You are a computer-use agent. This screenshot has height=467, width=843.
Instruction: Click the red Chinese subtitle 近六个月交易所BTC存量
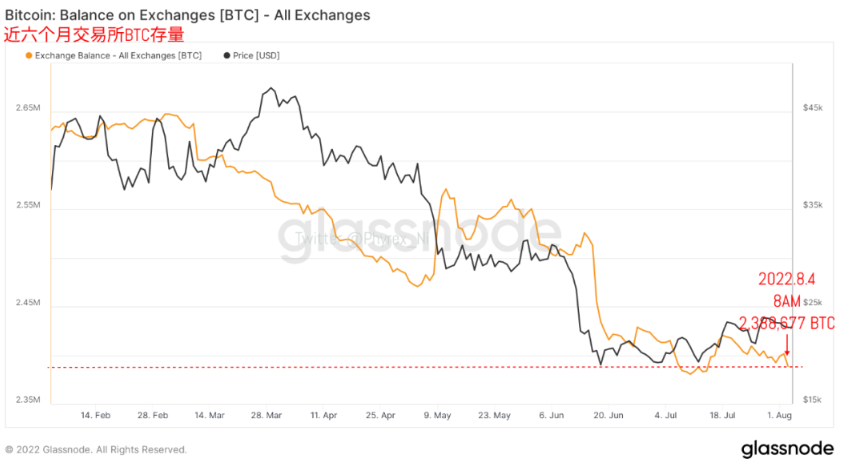point(94,35)
